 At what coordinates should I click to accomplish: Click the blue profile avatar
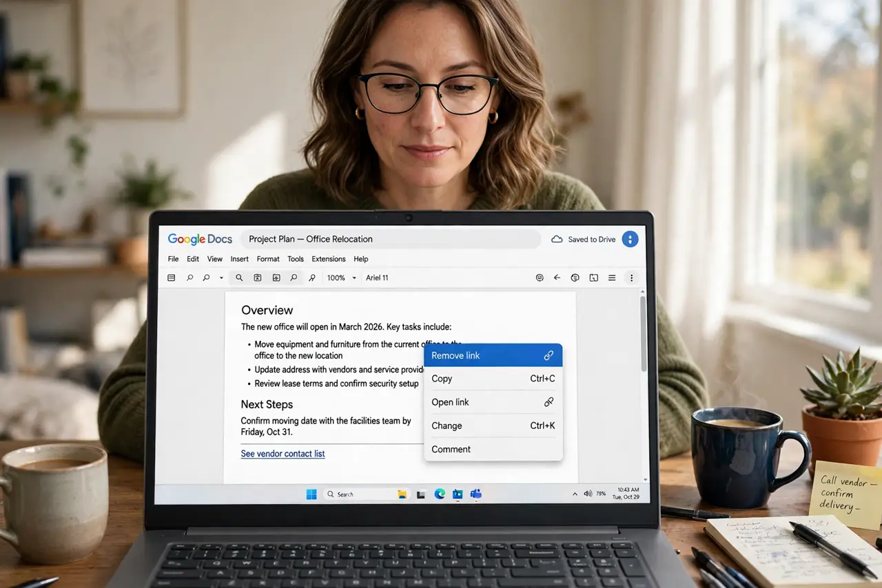630,239
